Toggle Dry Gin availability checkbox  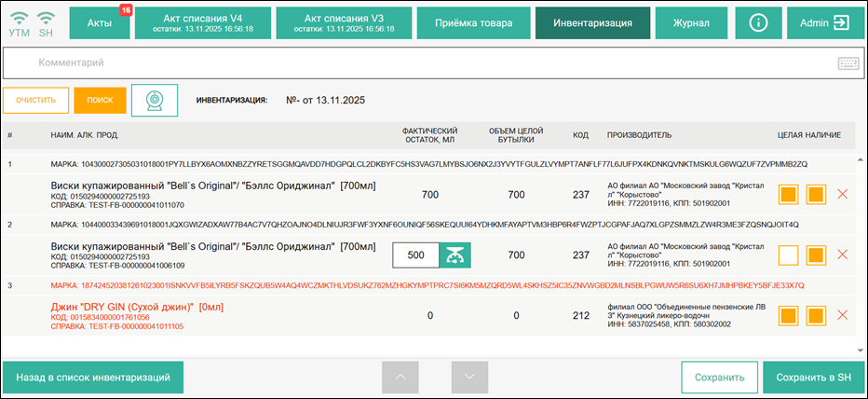(816, 315)
